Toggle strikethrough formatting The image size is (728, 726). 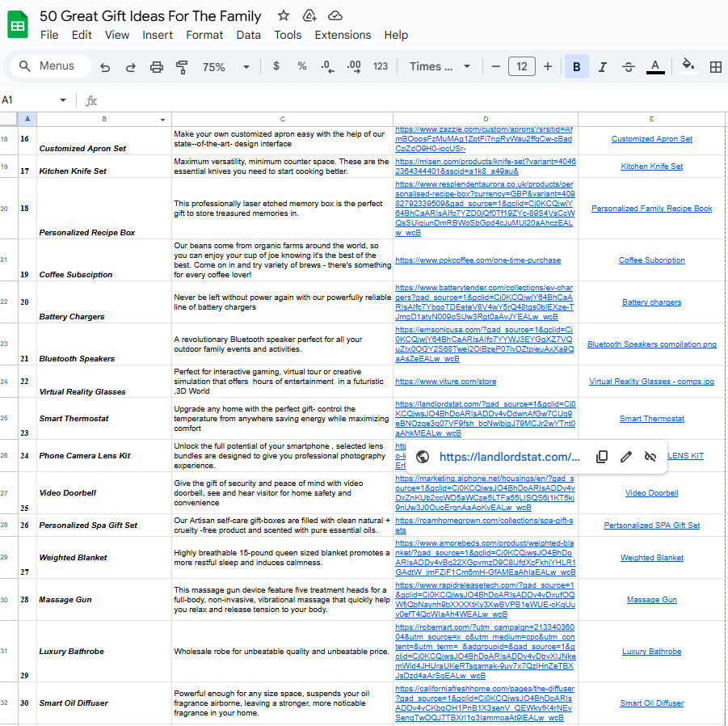point(629,67)
